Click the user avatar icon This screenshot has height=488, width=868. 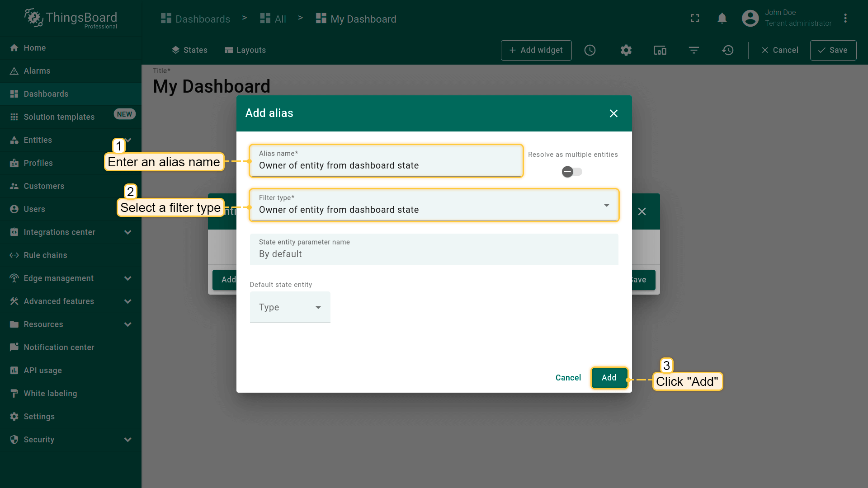[x=750, y=19]
